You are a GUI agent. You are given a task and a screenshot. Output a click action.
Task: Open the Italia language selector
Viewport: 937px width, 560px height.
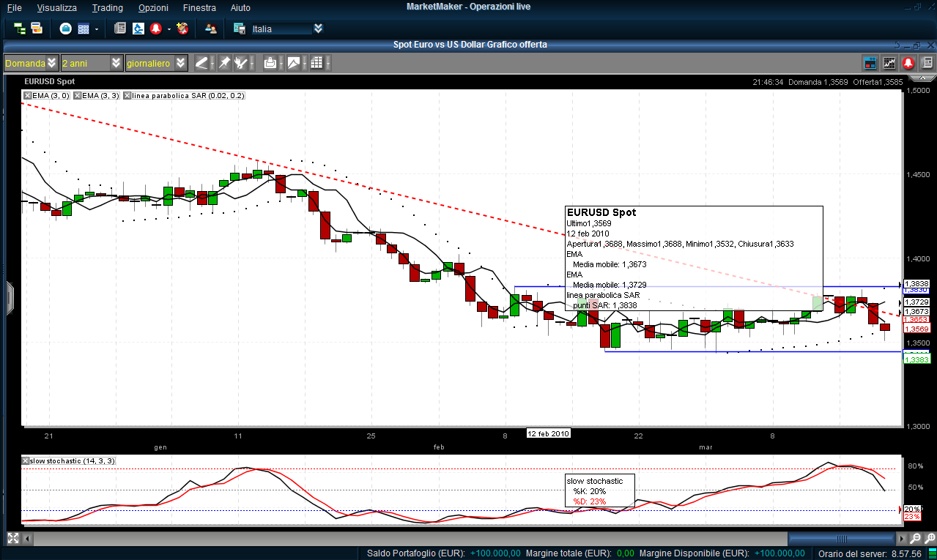coord(318,29)
